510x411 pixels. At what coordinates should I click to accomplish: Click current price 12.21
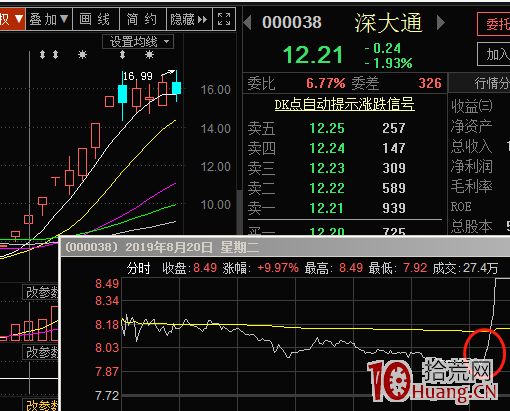(x=313, y=55)
